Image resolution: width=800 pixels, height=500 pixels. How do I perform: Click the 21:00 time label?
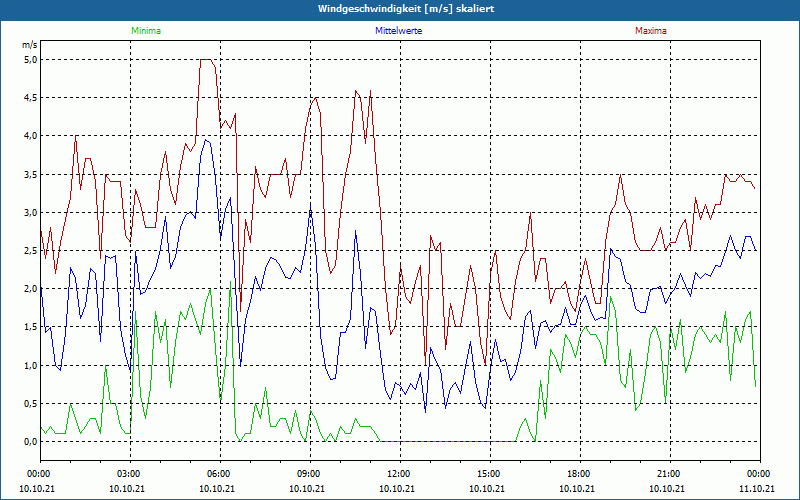coord(667,474)
